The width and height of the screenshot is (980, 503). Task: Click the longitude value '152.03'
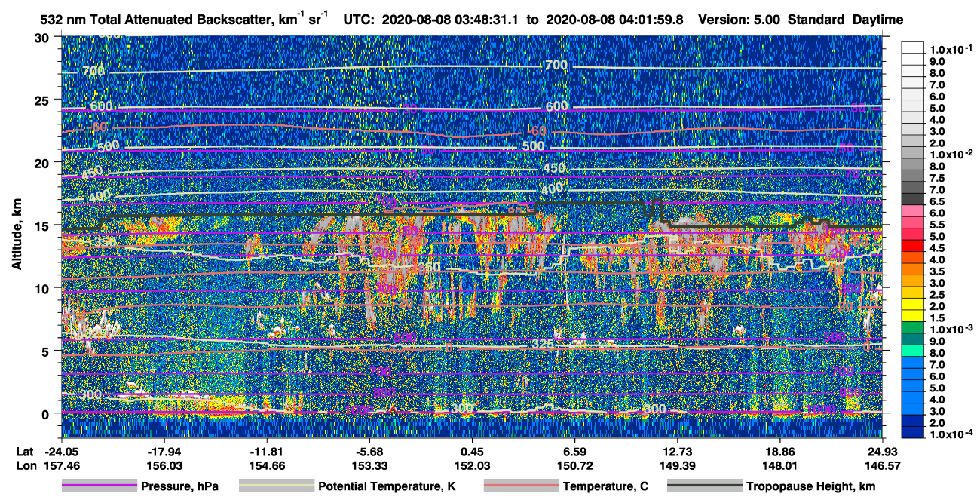click(x=472, y=466)
